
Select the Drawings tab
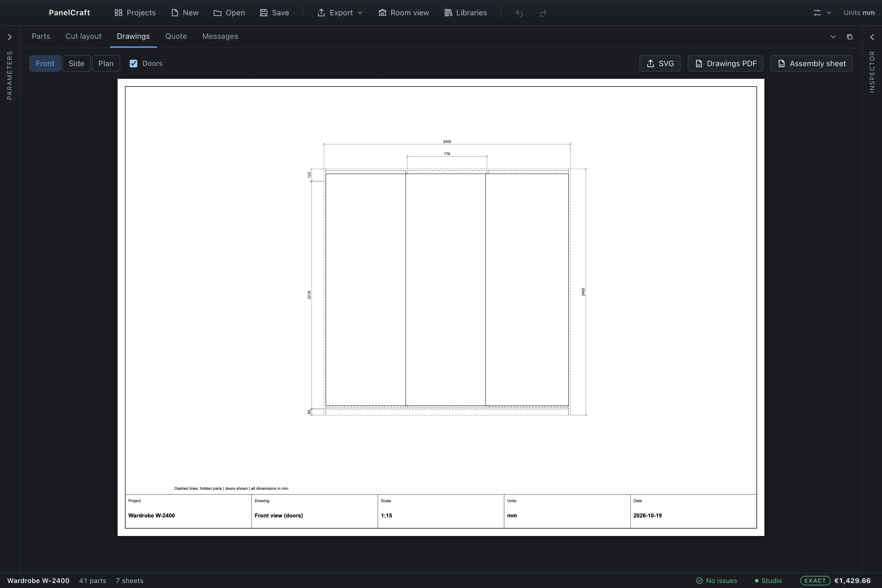[x=133, y=36]
